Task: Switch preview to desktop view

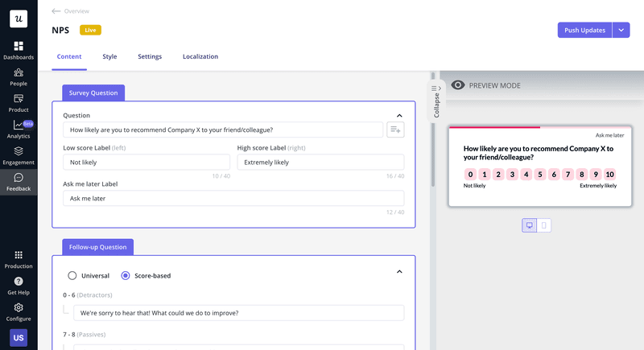Action: pyautogui.click(x=530, y=225)
